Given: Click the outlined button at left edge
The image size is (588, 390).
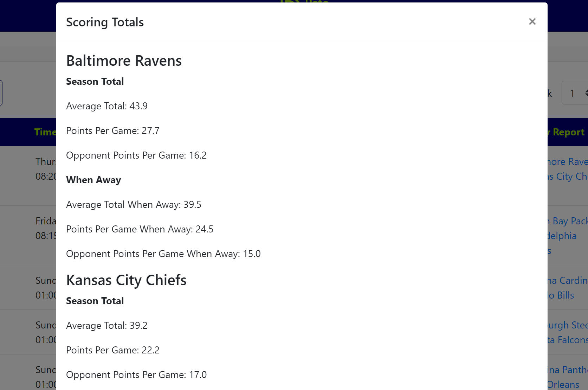Looking at the screenshot, I should (1, 93).
